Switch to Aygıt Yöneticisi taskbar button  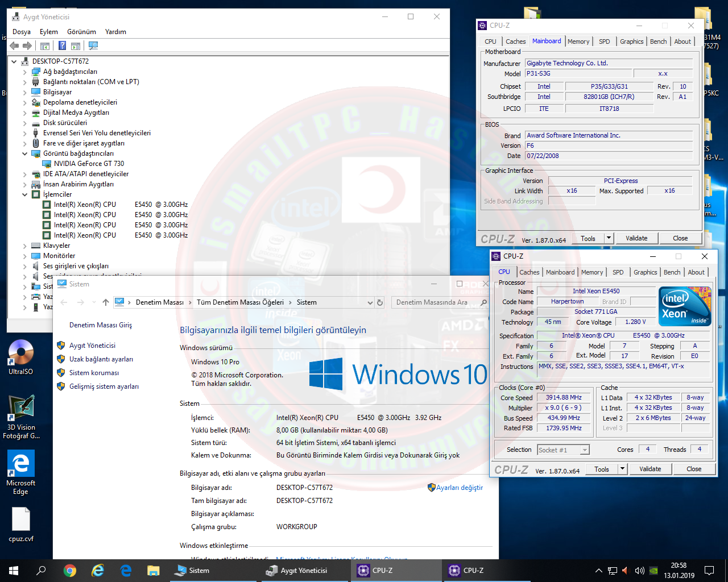[304, 571]
